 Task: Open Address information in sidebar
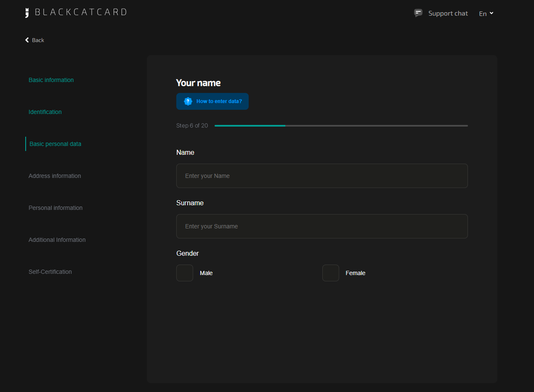coord(55,176)
